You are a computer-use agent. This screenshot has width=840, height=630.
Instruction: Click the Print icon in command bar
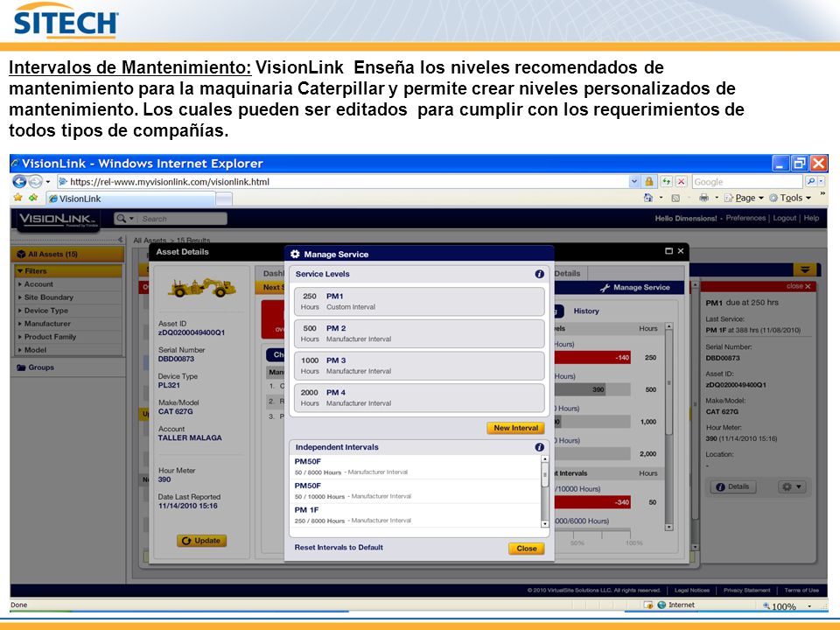point(703,198)
